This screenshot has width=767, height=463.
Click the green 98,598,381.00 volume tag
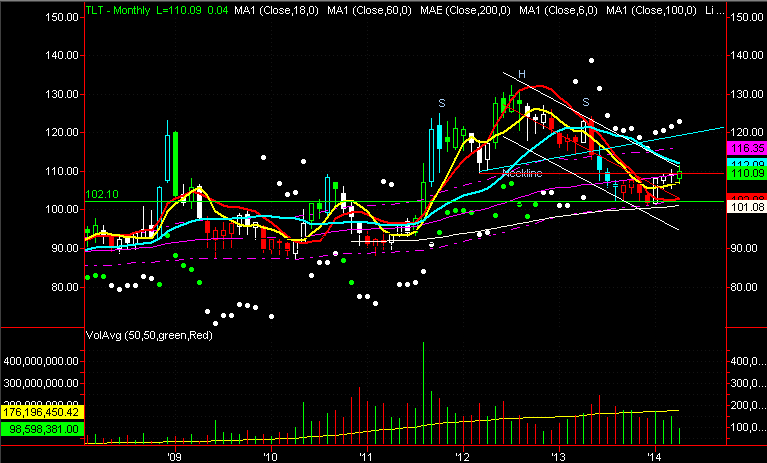(41, 429)
